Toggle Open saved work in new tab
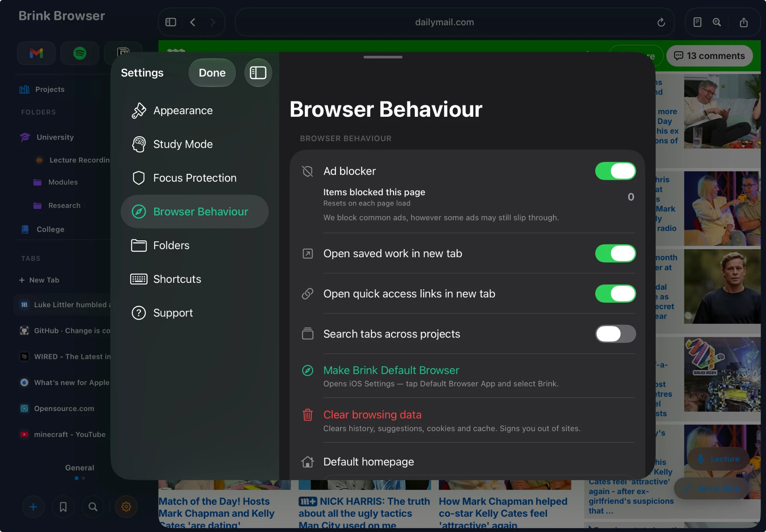 tap(615, 253)
